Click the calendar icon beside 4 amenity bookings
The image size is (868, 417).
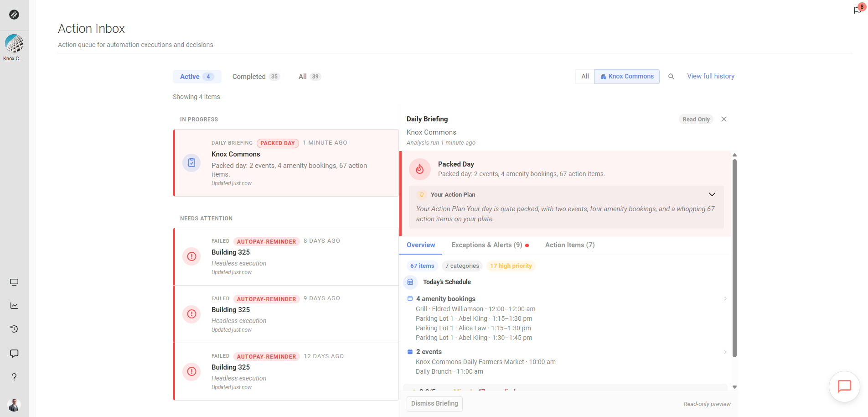click(410, 298)
